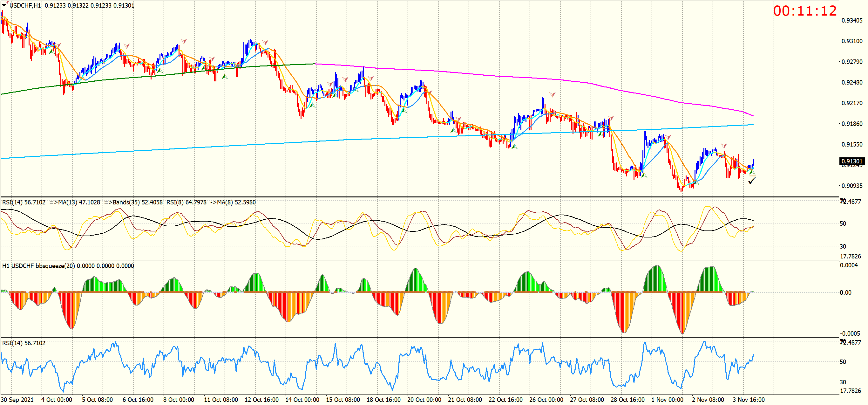868x405 pixels.
Task: Click the green buy arrow under the last candle
Action: click(x=752, y=172)
